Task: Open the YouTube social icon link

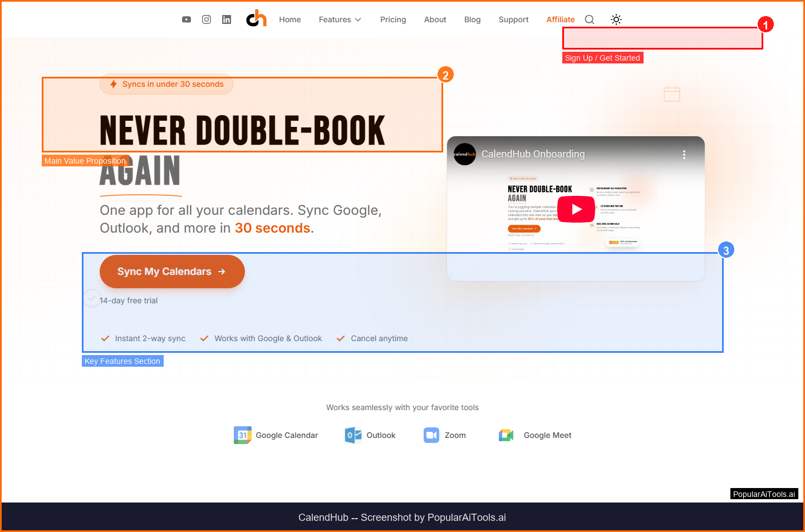Action: pos(186,19)
